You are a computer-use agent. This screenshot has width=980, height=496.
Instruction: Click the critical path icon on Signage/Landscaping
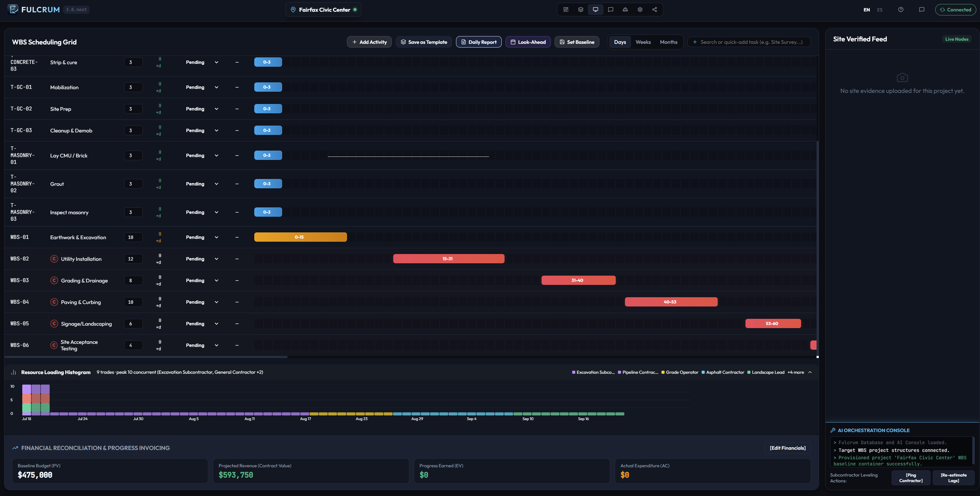click(54, 324)
